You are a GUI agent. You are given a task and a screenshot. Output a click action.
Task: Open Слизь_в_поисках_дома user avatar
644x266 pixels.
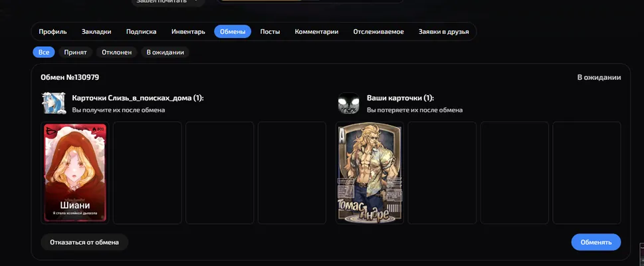pos(54,103)
